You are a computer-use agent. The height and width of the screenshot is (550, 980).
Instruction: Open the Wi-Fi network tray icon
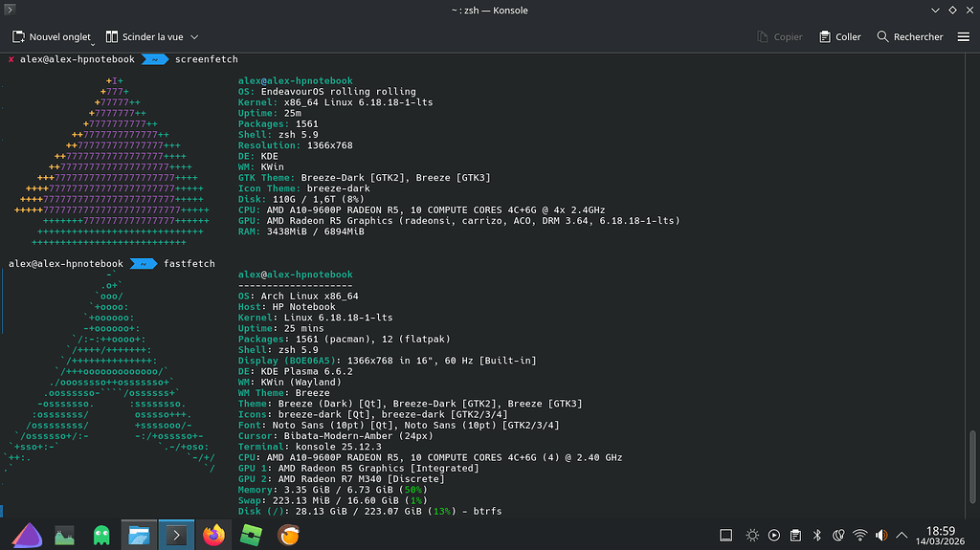tap(860, 535)
